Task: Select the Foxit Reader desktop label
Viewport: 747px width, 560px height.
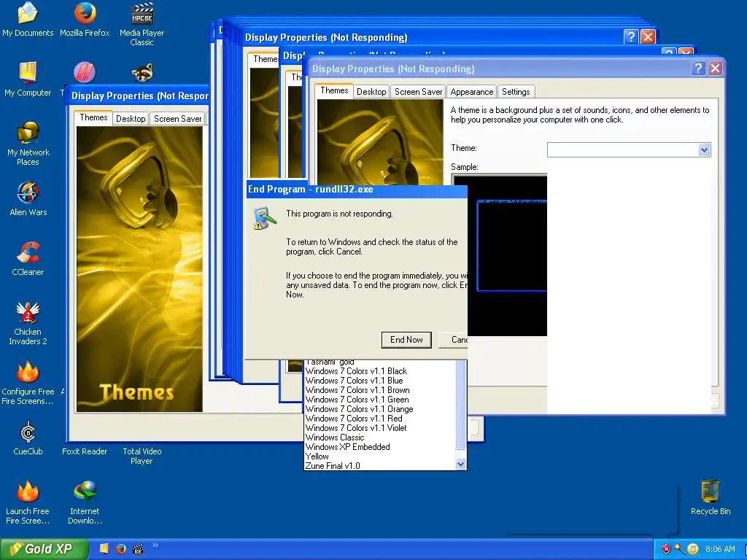Action: pyautogui.click(x=85, y=451)
